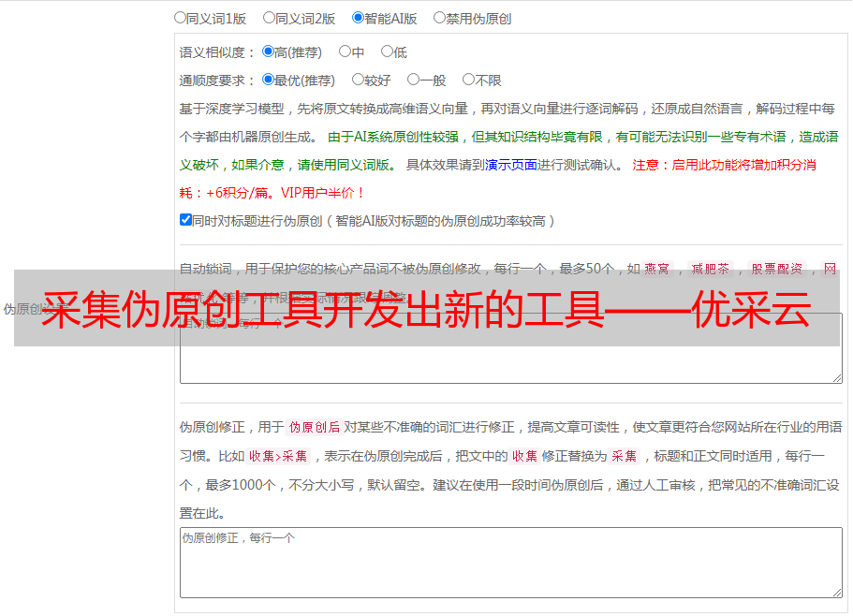
Task: Open the 演示页面 link
Action: click(510, 165)
